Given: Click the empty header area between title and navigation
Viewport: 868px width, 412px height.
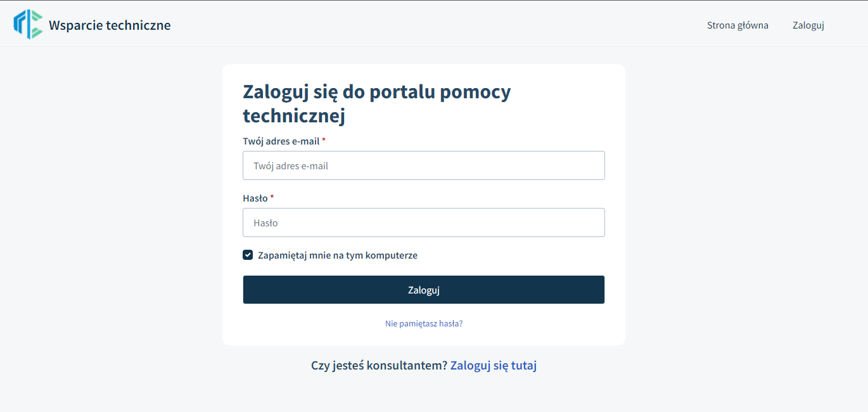Looking at the screenshot, I should point(437,25).
